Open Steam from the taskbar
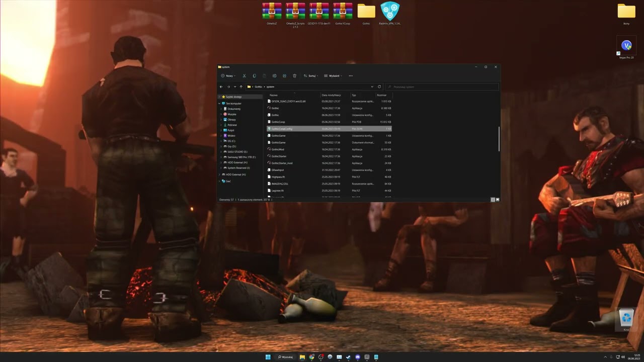This screenshot has height=362, width=644. (x=348, y=357)
